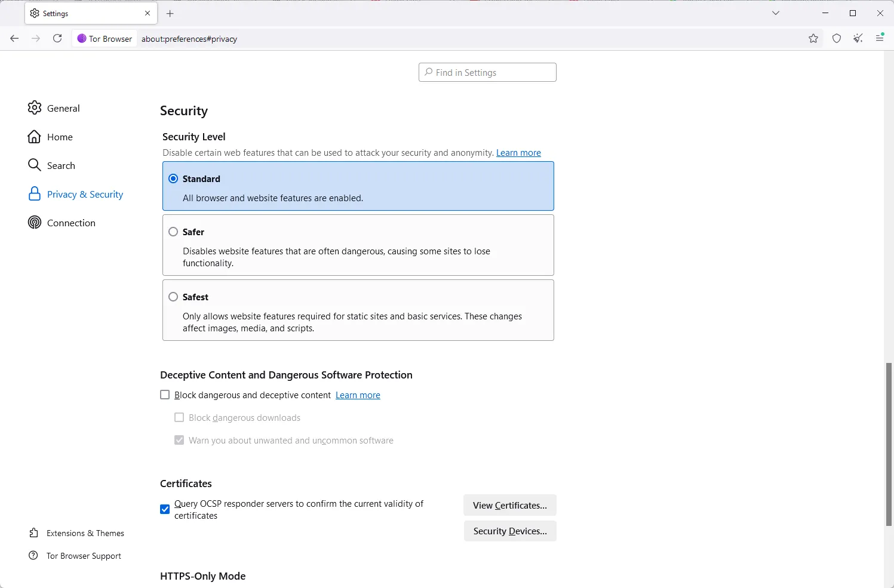Image resolution: width=894 pixels, height=588 pixels.
Task: Click the Find in Settings search field
Action: click(x=487, y=72)
